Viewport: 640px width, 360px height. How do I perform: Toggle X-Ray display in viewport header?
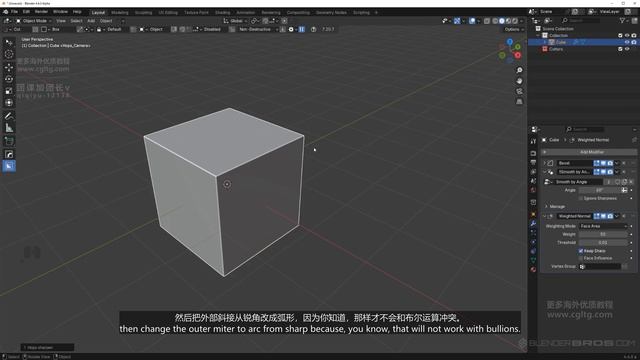pos(487,21)
